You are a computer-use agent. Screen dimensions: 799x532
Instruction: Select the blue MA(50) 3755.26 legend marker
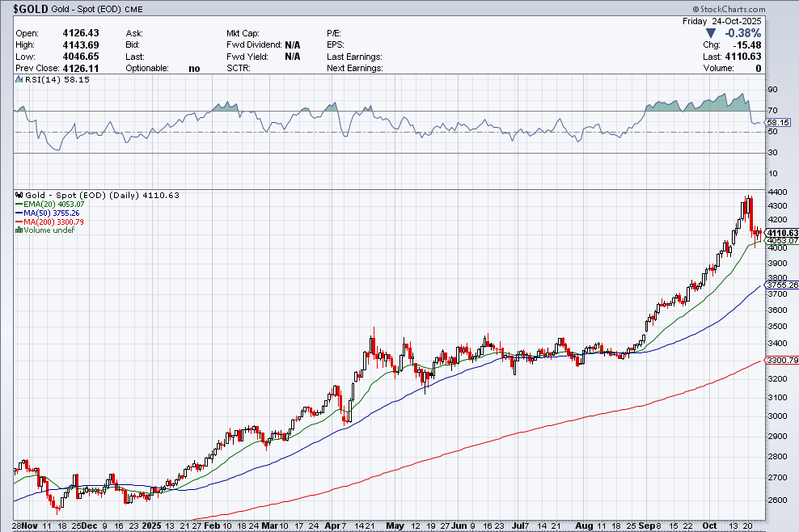click(x=19, y=213)
